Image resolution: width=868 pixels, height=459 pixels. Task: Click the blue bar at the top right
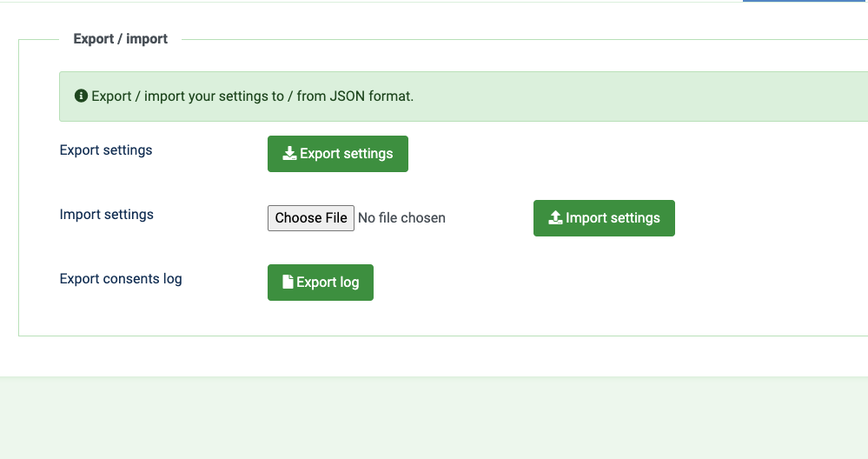click(805, 1)
